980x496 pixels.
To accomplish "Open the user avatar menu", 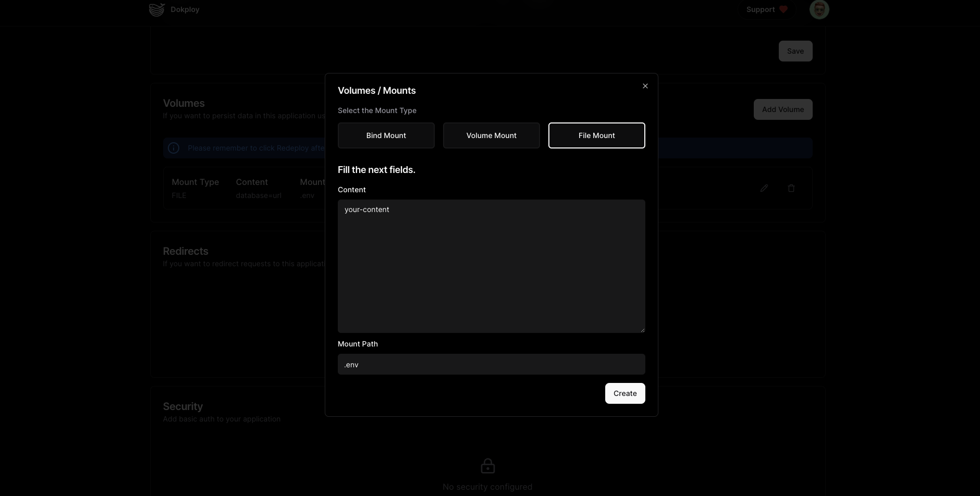I will point(819,9).
